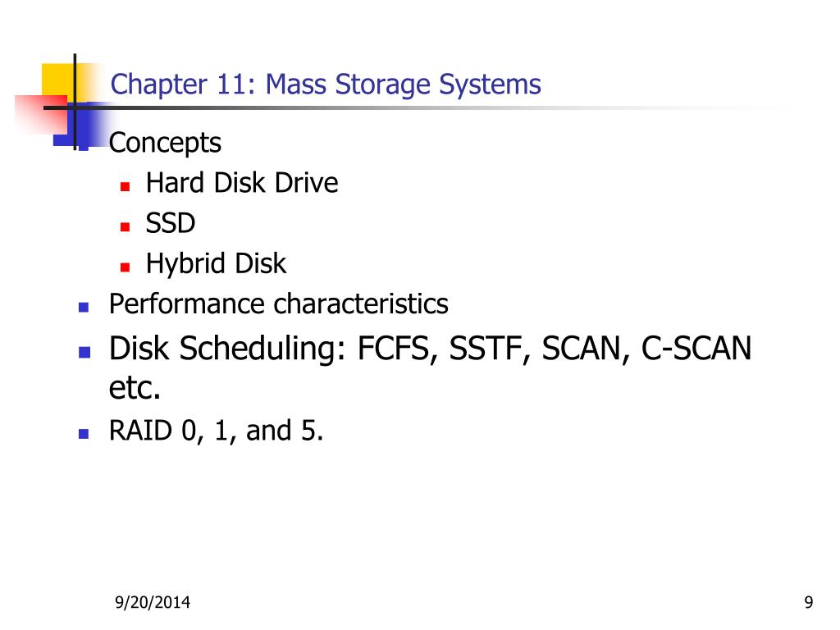Click the slide number 9 in the footer
The image size is (840, 630).
pos(809,603)
